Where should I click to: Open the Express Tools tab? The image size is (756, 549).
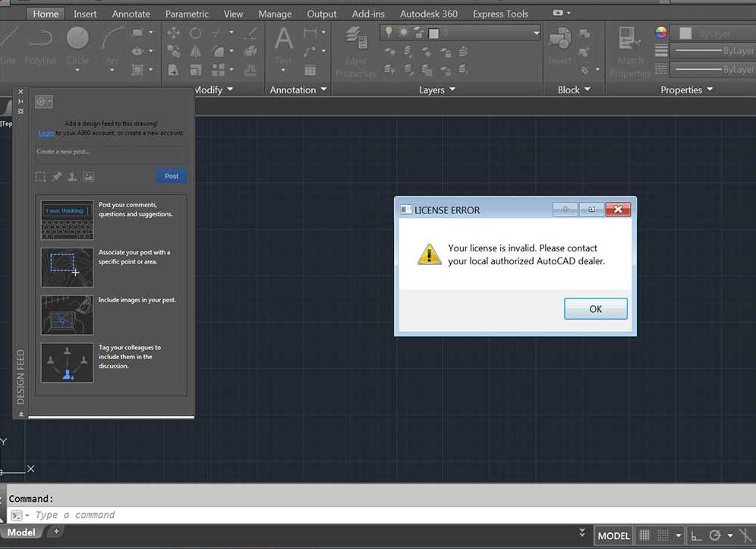[500, 14]
